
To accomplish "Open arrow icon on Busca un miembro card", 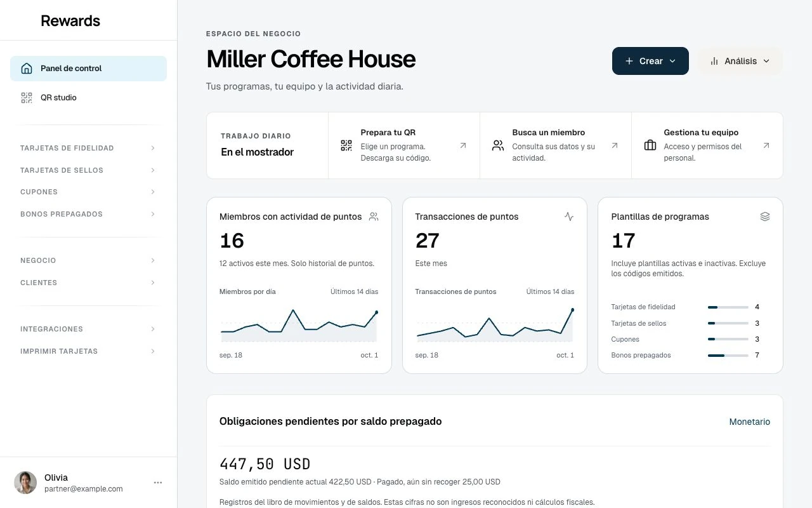I will point(615,145).
